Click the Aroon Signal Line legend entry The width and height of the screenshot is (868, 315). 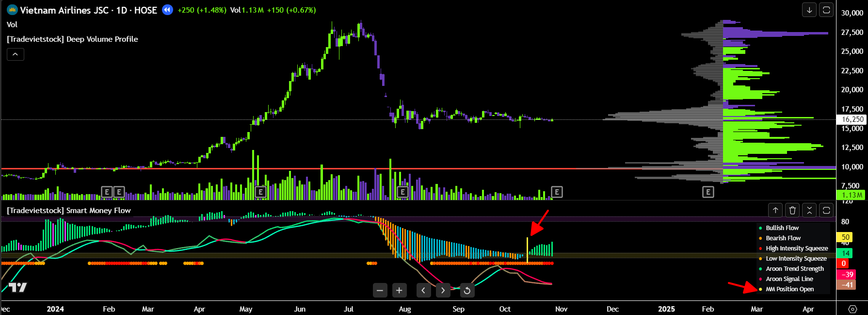click(x=789, y=279)
